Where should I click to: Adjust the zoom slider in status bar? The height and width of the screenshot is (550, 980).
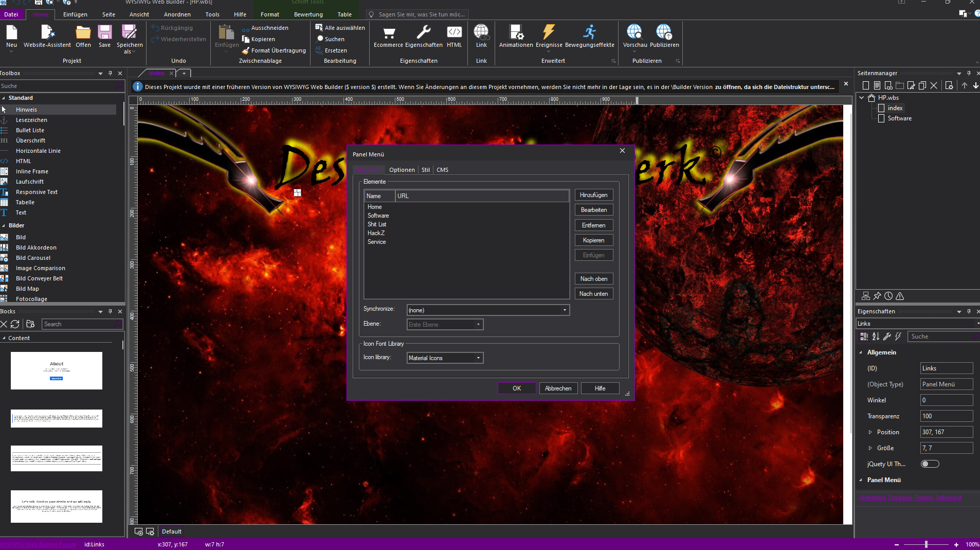point(926,544)
